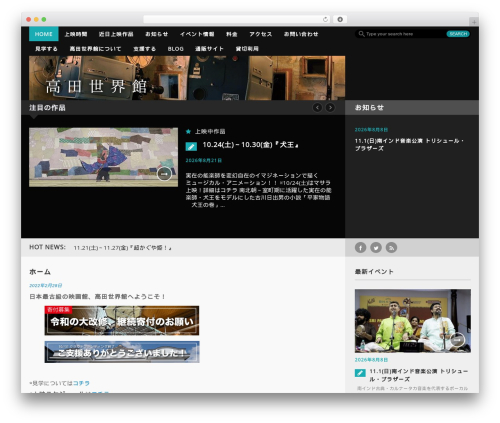Click the search magnifier icon
This screenshot has height=423, width=500.
(361, 34)
